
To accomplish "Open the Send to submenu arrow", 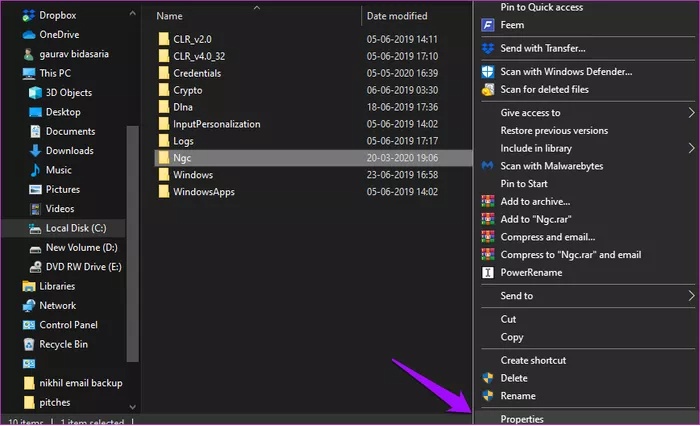I will [x=691, y=296].
